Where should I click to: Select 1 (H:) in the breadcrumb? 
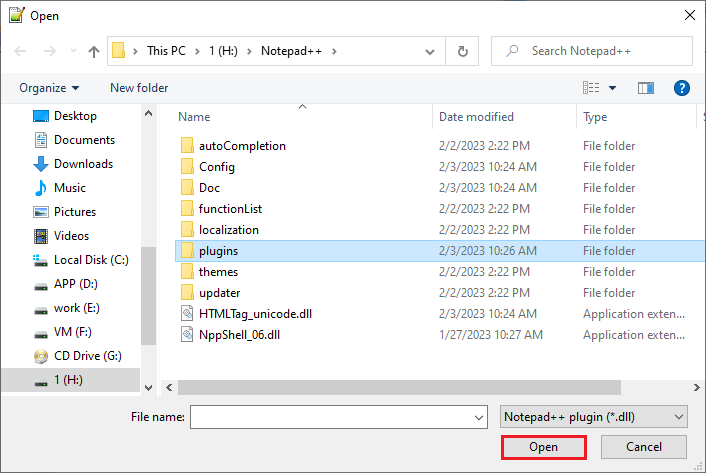point(223,51)
